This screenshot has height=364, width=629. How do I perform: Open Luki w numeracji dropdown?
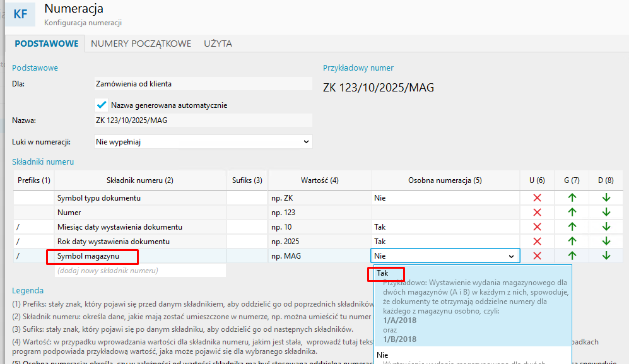tap(203, 142)
